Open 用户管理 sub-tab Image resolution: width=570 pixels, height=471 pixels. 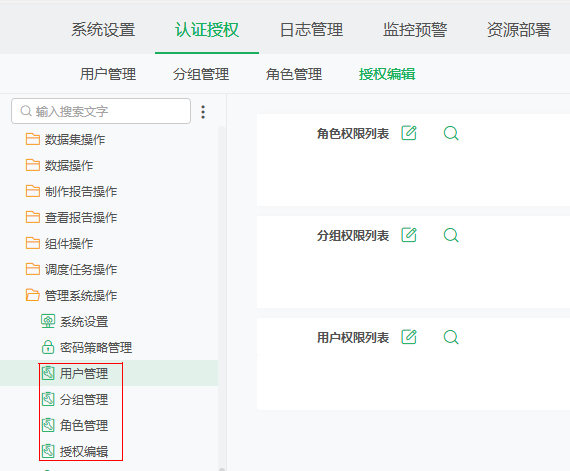[x=108, y=74]
